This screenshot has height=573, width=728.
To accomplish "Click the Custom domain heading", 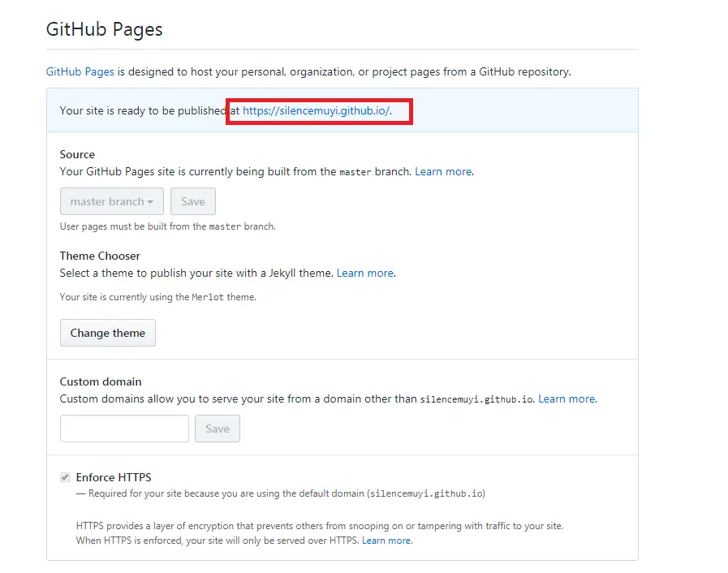I will click(101, 381).
